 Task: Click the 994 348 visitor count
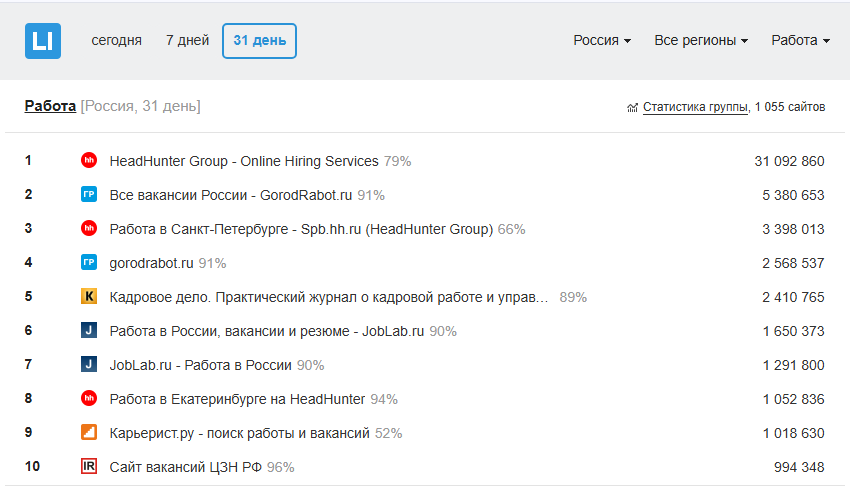click(x=799, y=468)
